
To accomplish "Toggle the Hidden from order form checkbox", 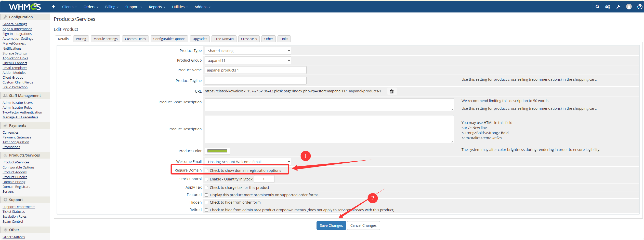I will 206,203.
